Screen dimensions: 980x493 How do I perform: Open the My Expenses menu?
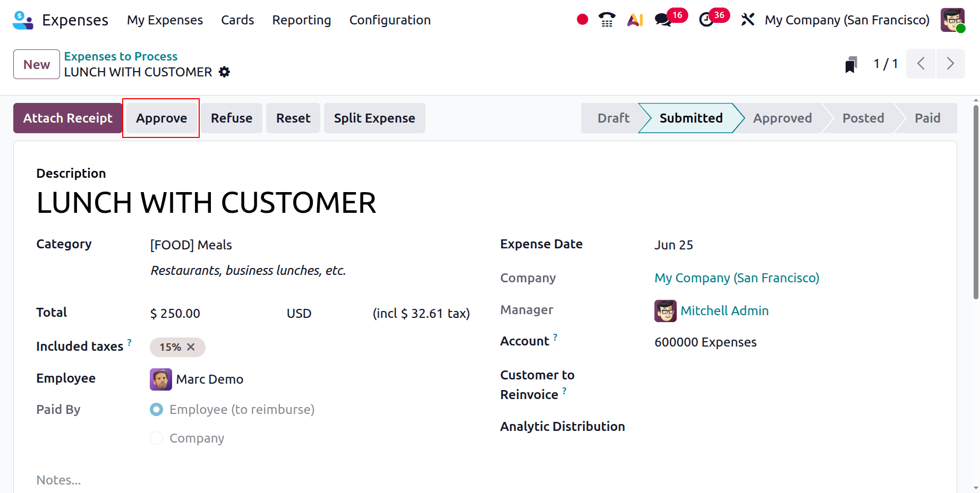click(x=165, y=20)
